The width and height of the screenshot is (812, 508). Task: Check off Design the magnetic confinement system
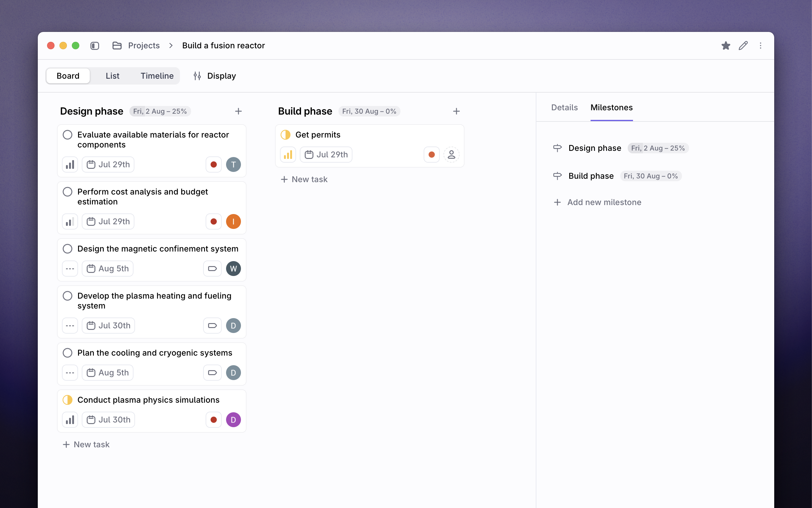point(68,249)
